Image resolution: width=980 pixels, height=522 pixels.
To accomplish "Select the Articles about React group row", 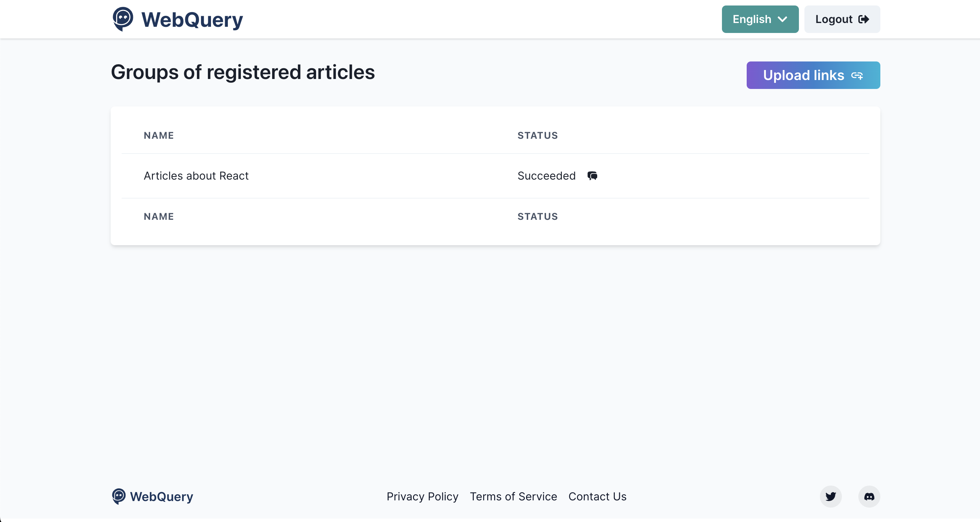I will pos(196,175).
